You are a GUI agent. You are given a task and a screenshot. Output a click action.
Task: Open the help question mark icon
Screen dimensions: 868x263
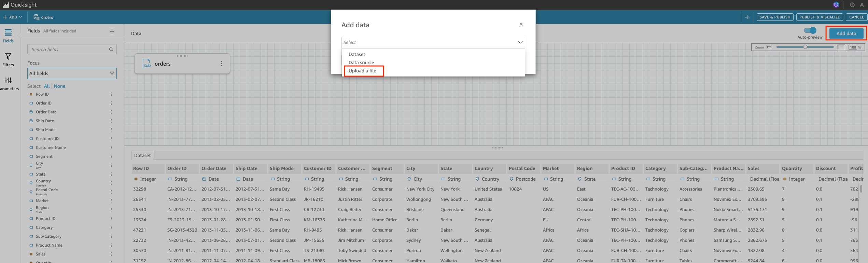[x=852, y=5]
